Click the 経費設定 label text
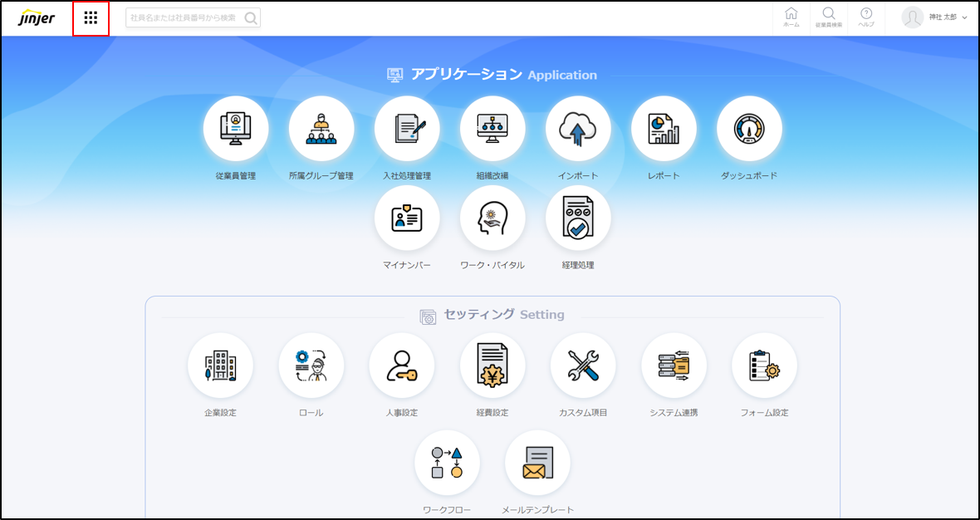 [x=492, y=413]
